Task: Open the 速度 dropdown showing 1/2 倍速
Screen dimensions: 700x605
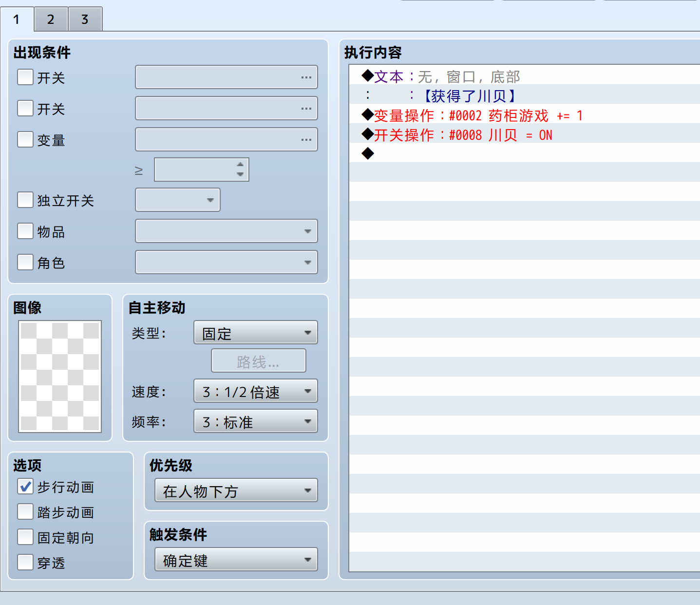Action: click(x=256, y=391)
